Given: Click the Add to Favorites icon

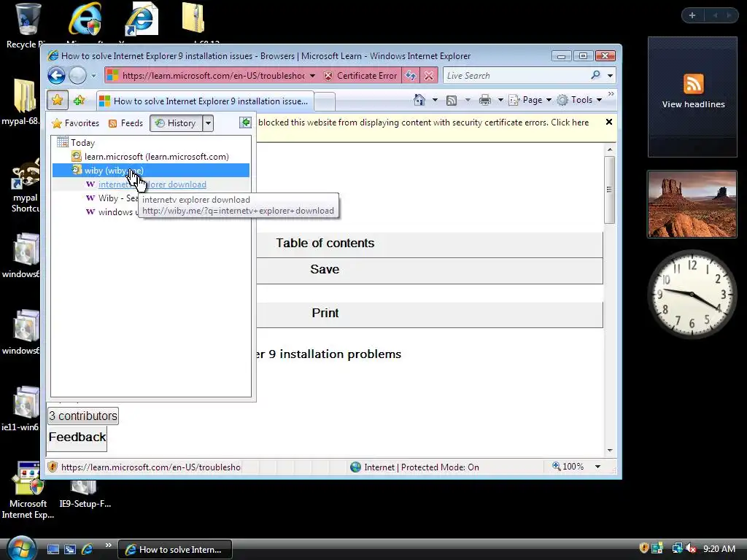Looking at the screenshot, I should point(79,100).
